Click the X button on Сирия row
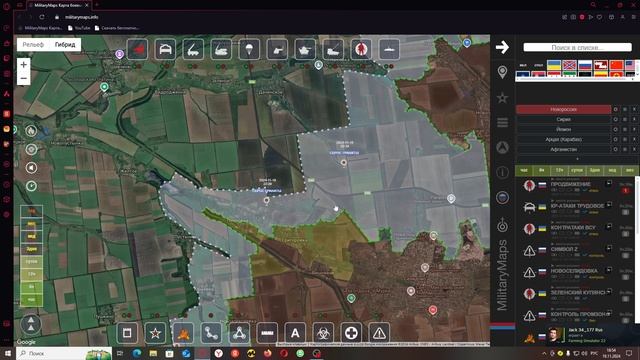The width and height of the screenshot is (640, 360). point(634,120)
